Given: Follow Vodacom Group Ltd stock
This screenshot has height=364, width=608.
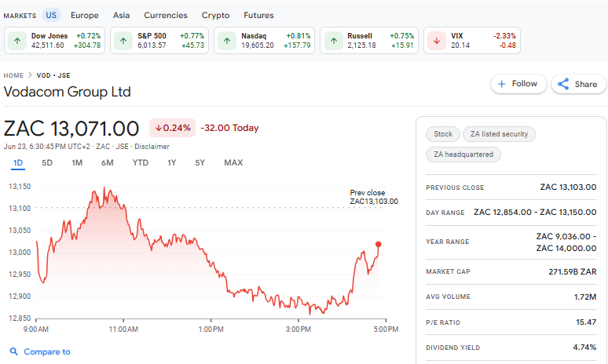Looking at the screenshot, I should (518, 84).
